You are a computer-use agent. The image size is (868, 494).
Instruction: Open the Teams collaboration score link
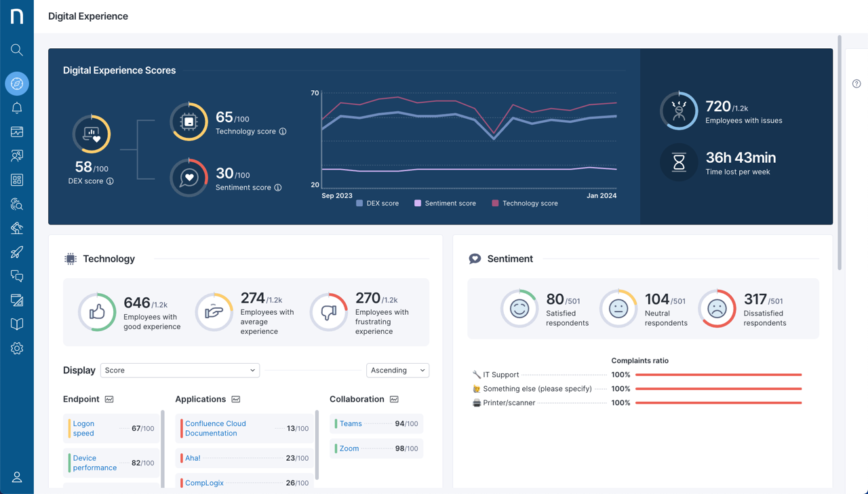pyautogui.click(x=350, y=423)
